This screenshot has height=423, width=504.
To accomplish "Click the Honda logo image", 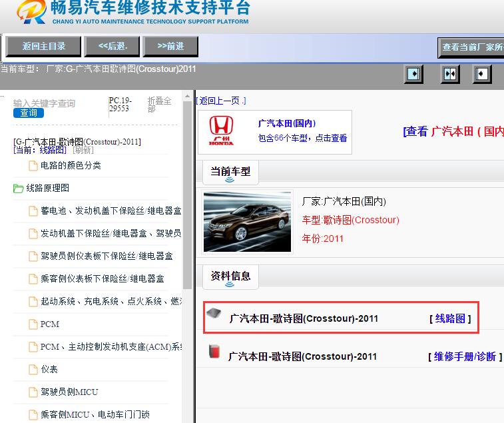I will tap(221, 131).
